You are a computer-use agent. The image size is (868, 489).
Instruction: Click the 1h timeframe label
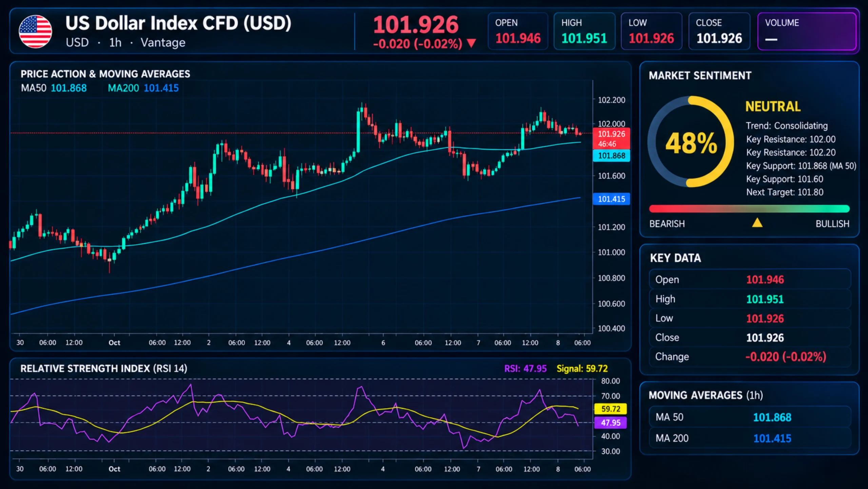tap(115, 43)
